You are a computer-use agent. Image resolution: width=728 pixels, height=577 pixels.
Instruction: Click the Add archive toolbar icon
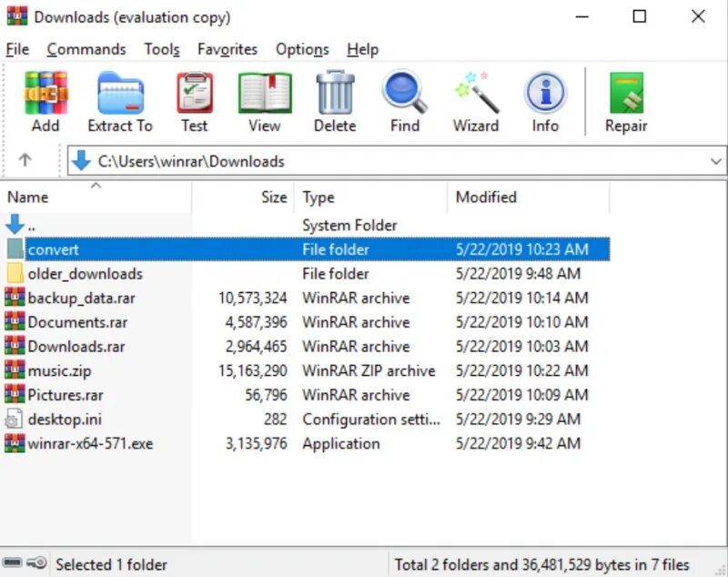[45, 94]
